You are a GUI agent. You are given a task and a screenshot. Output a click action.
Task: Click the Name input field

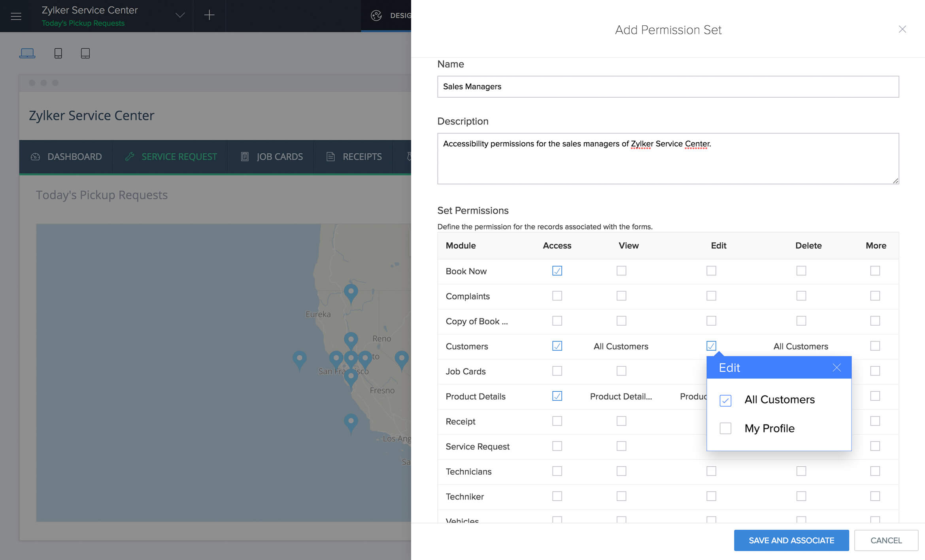pyautogui.click(x=668, y=87)
